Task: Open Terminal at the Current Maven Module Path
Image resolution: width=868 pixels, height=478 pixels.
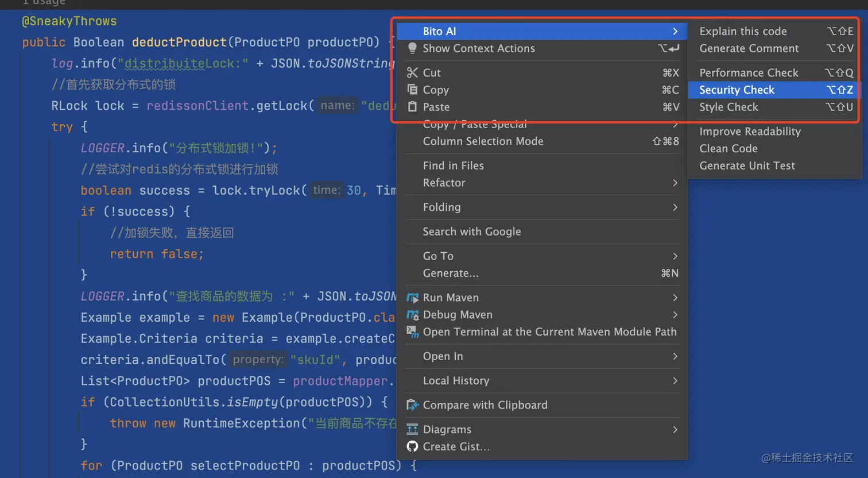Action: click(x=542, y=331)
